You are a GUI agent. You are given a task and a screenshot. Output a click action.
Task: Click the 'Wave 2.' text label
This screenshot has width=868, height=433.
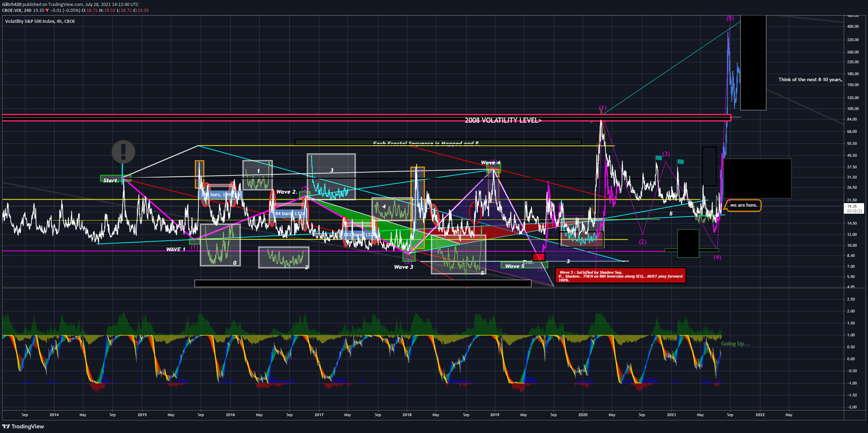[286, 192]
